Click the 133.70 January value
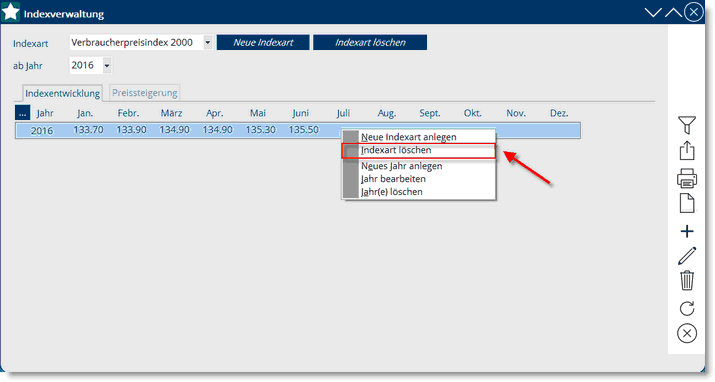This screenshot has width=715, height=382. pyautogui.click(x=88, y=130)
